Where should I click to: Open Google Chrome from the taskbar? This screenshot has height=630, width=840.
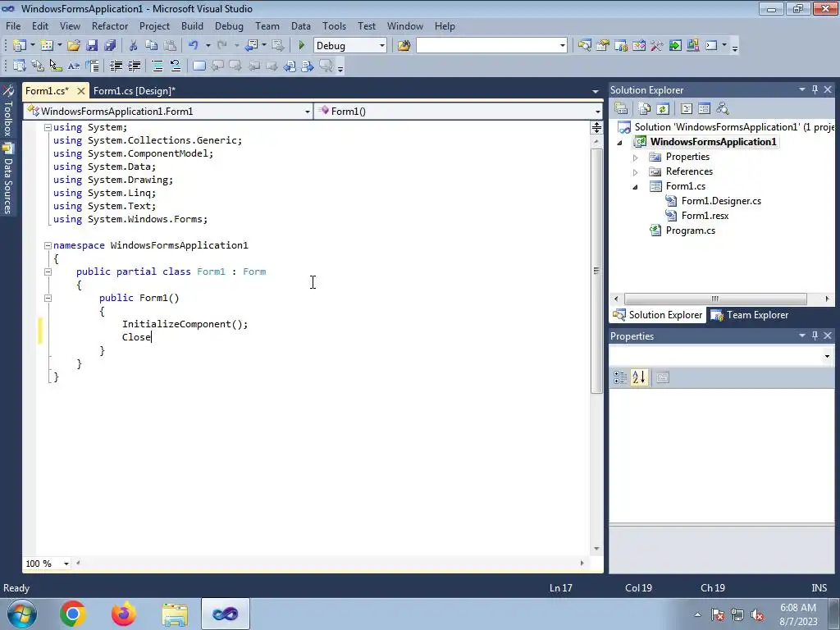pyautogui.click(x=73, y=614)
